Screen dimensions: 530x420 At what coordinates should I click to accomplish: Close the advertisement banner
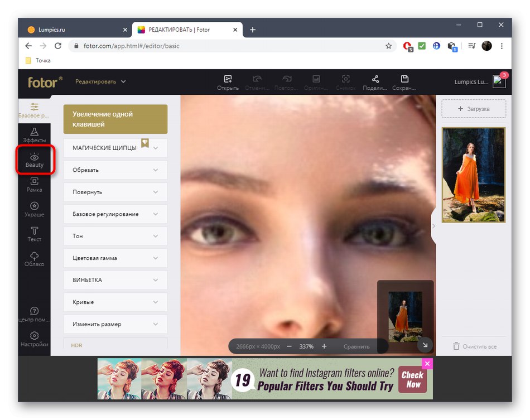pyautogui.click(x=427, y=364)
